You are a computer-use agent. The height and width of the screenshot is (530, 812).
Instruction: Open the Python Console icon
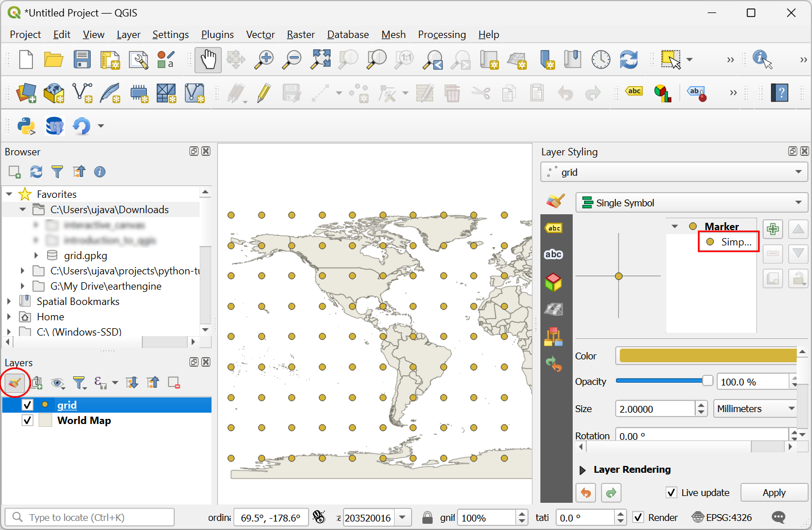click(26, 125)
